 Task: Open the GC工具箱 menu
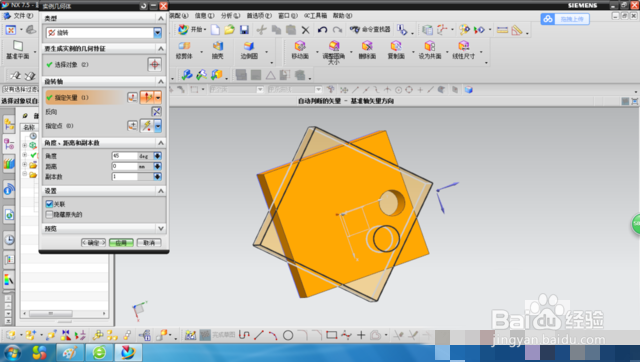[x=315, y=16]
